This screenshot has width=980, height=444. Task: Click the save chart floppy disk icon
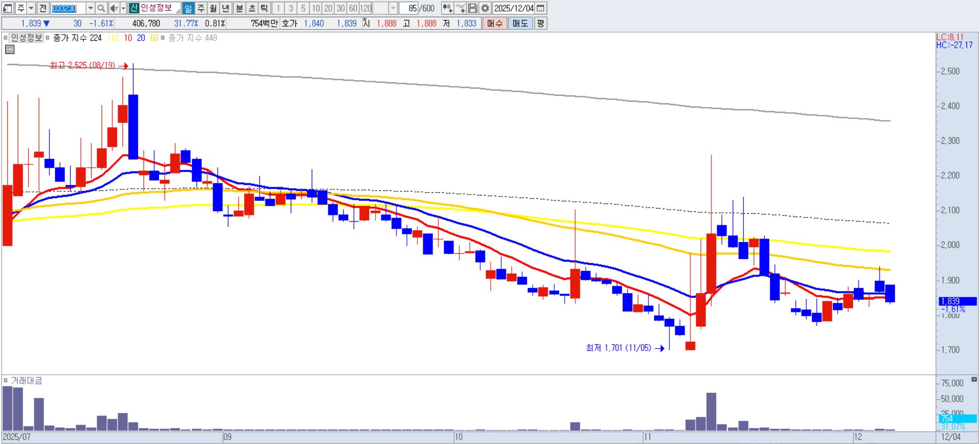472,8
